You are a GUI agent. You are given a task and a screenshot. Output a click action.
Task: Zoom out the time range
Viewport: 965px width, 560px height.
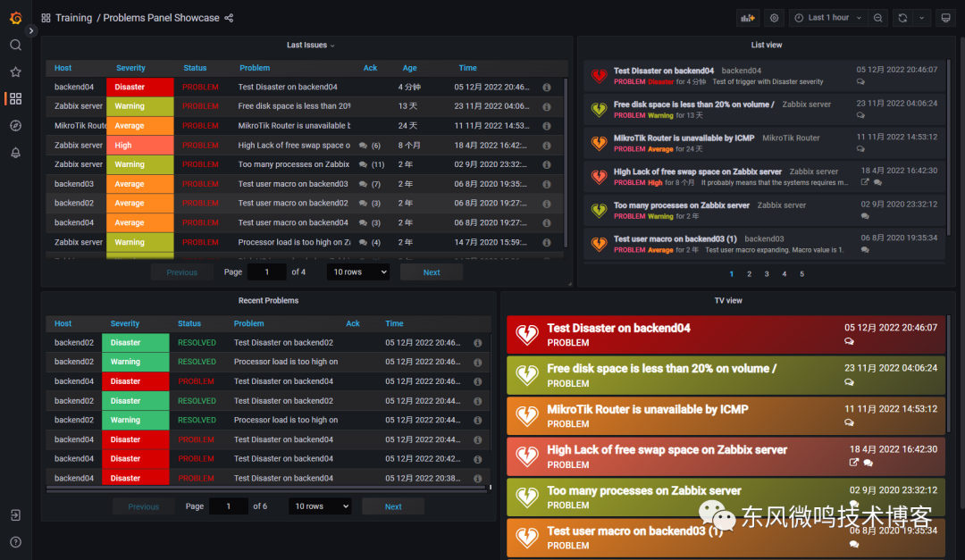click(878, 18)
